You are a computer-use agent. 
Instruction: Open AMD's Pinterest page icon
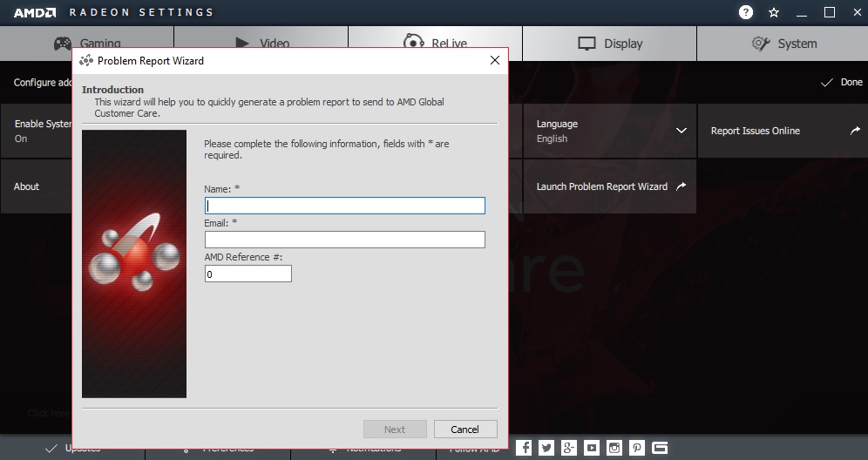(x=637, y=448)
